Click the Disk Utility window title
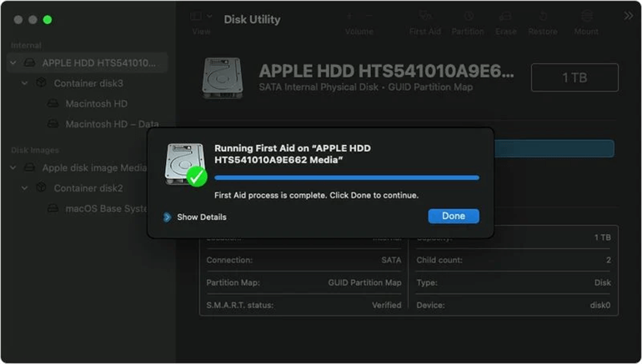Image resolution: width=642 pixels, height=364 pixels. tap(252, 19)
